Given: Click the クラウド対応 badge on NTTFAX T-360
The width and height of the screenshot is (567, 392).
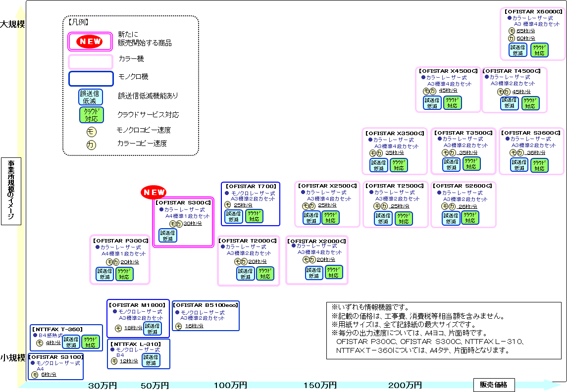Looking at the screenshot, I should (x=91, y=342).
